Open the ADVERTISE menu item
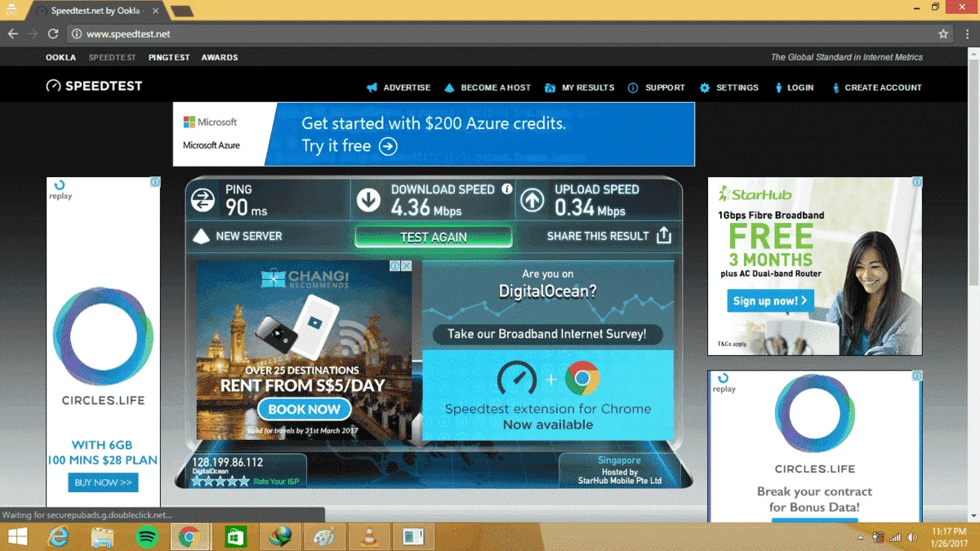The height and width of the screenshot is (551, 980). click(x=399, y=87)
